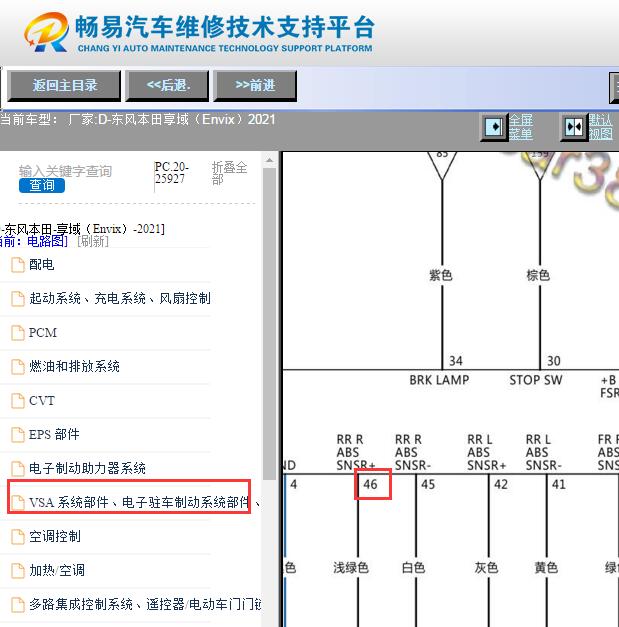Click pin 46 in wiring diagram

372,484
